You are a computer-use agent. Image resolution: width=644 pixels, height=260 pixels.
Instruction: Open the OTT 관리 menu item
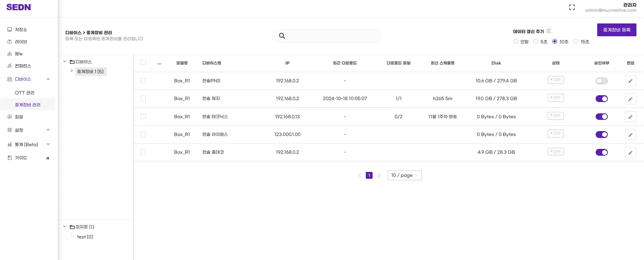click(x=25, y=93)
